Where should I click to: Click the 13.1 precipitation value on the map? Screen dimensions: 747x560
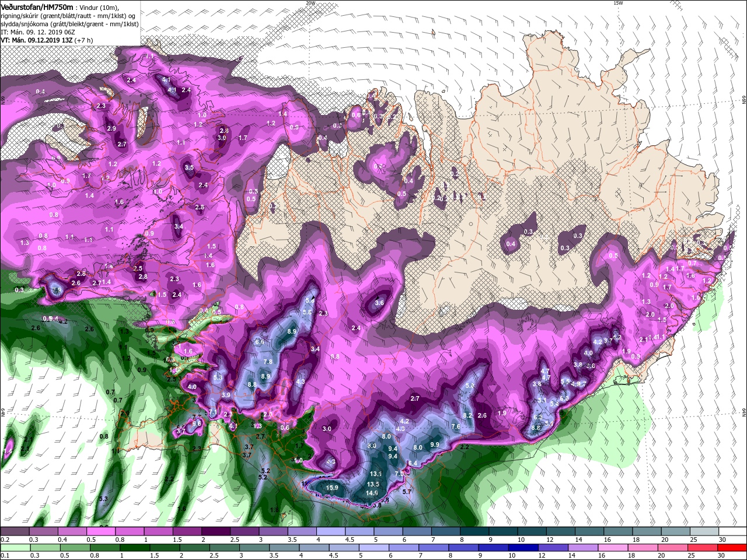(x=376, y=474)
